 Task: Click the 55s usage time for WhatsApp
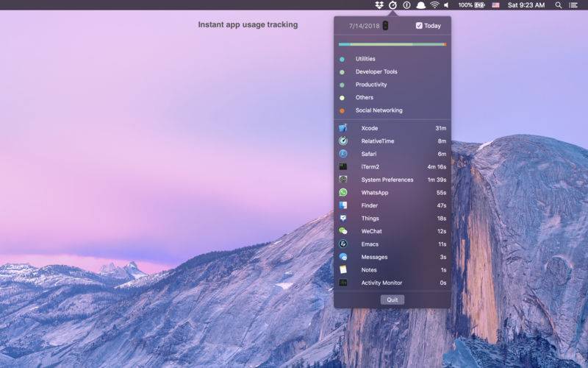pyautogui.click(x=442, y=193)
